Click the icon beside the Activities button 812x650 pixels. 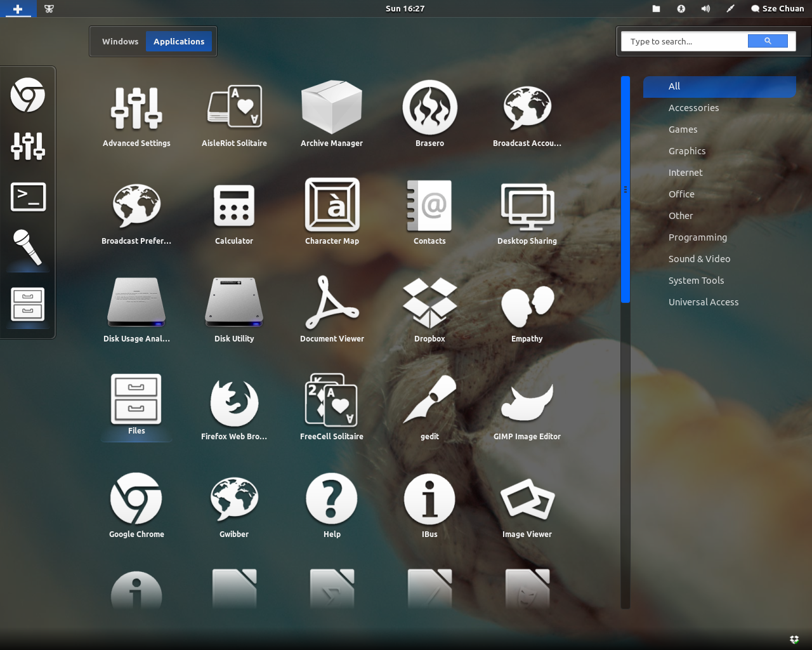coord(49,9)
